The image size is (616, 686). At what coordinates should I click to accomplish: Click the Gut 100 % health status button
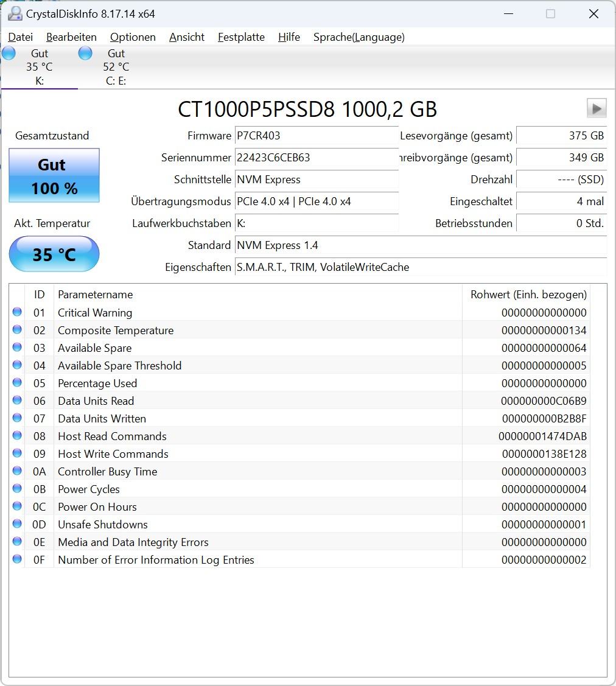54,175
